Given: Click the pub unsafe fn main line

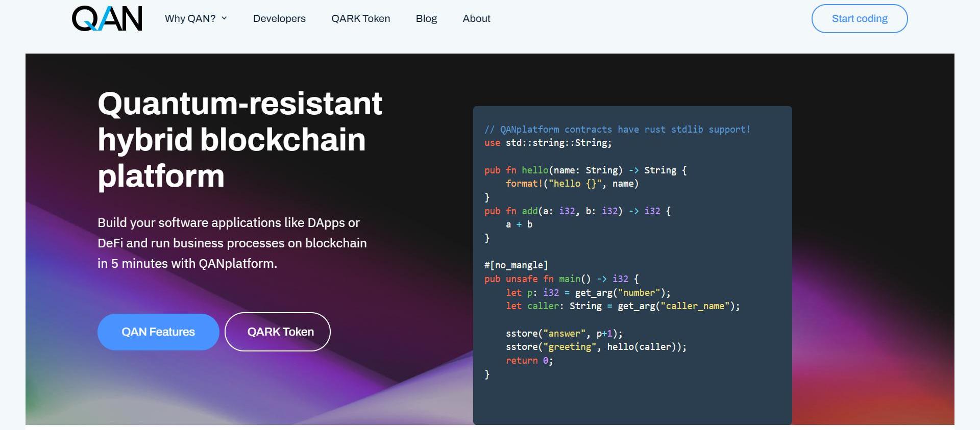Looking at the screenshot, I should (561, 279).
